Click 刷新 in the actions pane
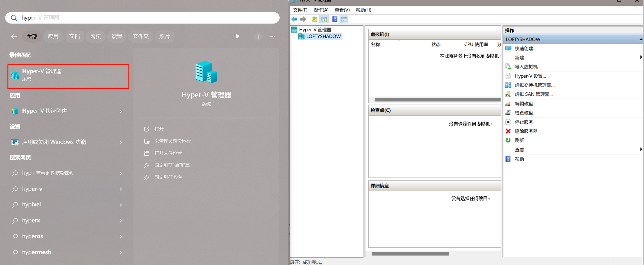The image size is (644, 265). (519, 140)
